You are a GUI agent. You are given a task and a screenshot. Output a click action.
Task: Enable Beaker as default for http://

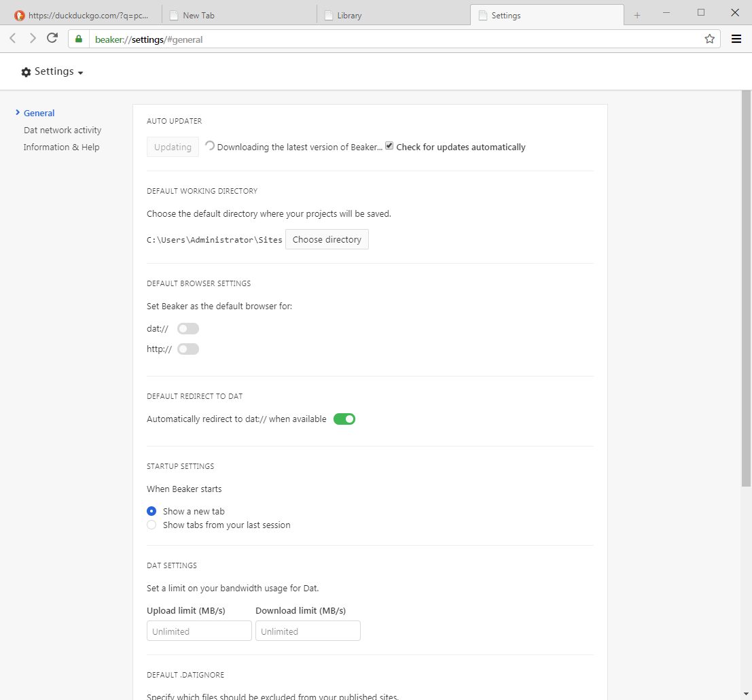[188, 349]
